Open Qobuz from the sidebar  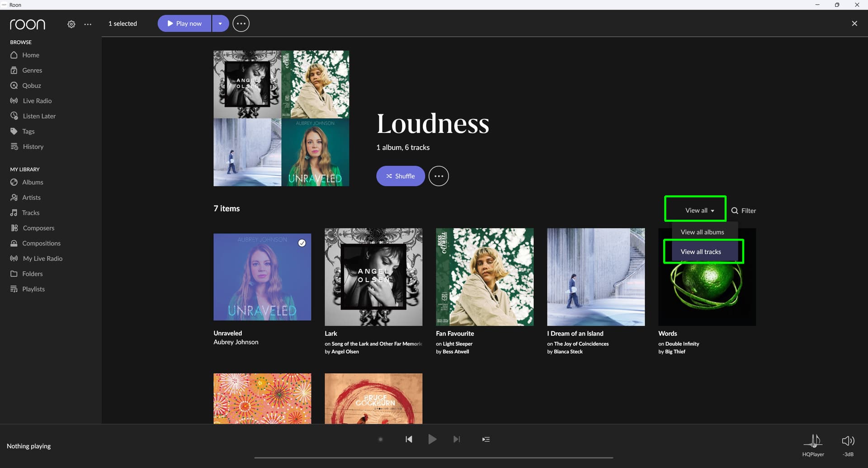click(31, 85)
